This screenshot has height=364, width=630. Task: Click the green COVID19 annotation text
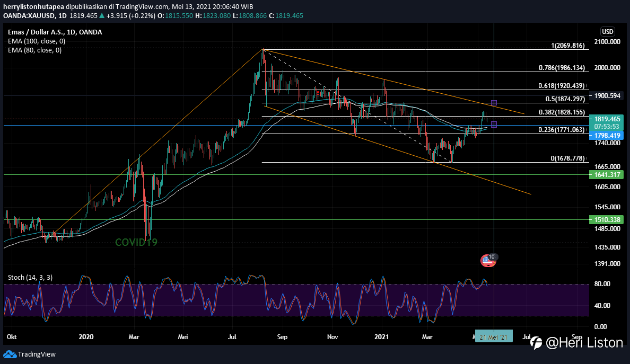click(136, 242)
